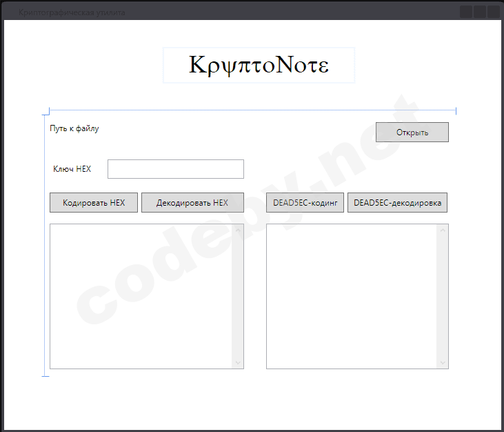Select the Путь к файлу label
The height and width of the screenshot is (432, 504).
(x=74, y=128)
